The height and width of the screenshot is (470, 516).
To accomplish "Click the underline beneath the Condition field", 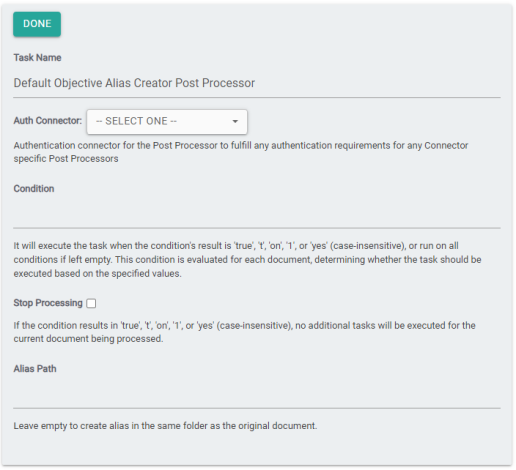I will tap(257, 228).
